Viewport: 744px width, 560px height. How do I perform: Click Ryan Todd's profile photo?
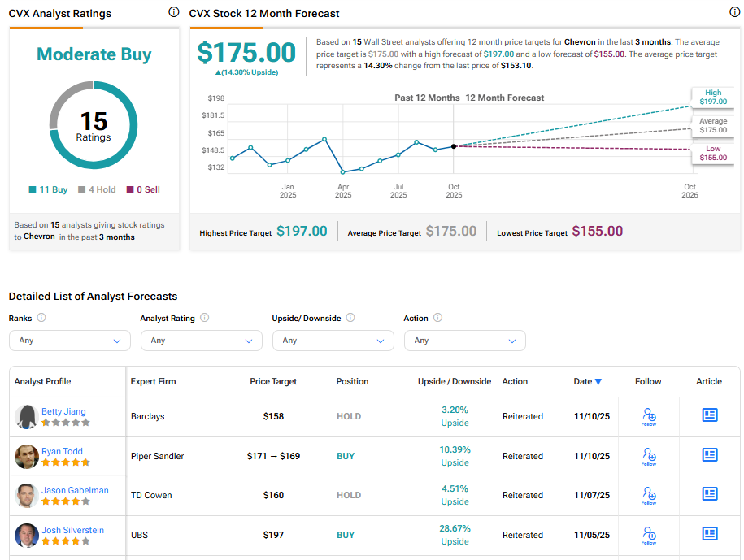[27, 457]
